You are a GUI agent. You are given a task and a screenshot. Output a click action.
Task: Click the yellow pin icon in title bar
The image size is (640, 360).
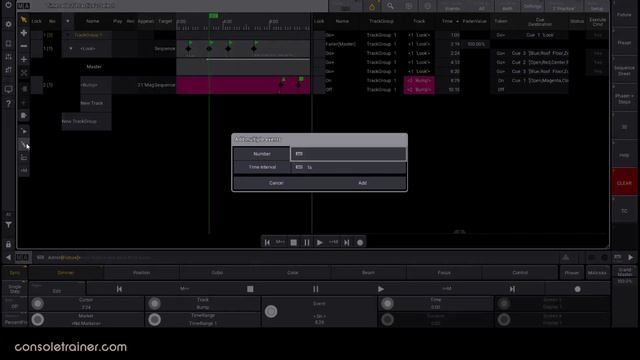click(x=372, y=6)
